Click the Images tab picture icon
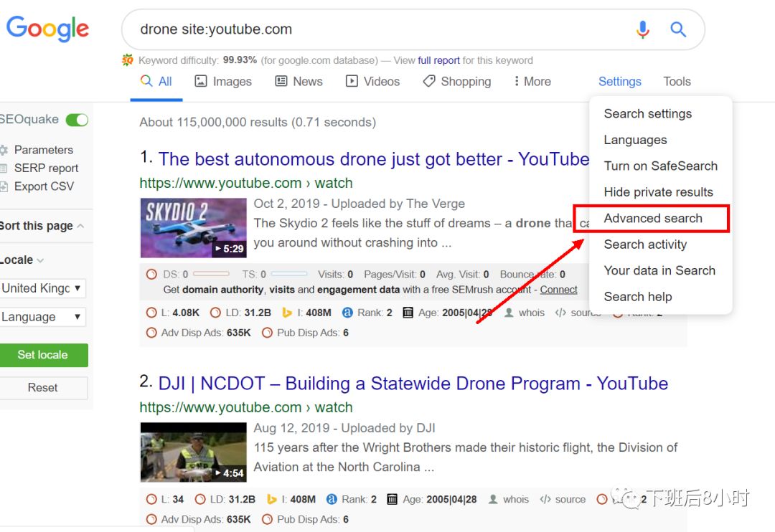Screen dimensions: 775x532 point(201,81)
